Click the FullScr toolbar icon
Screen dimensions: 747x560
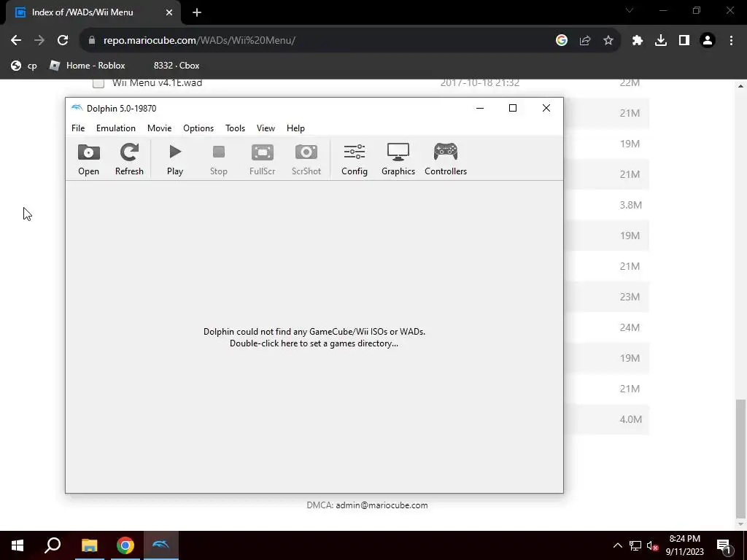click(x=263, y=159)
